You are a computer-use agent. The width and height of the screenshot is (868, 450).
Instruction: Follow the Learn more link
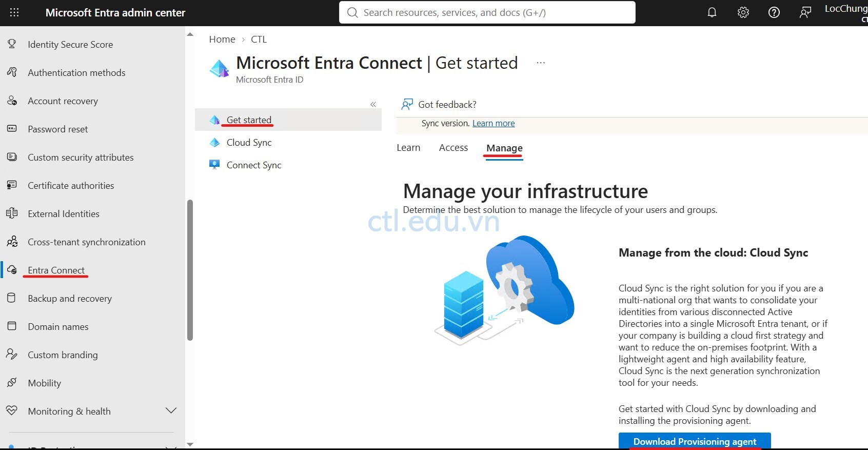click(494, 123)
